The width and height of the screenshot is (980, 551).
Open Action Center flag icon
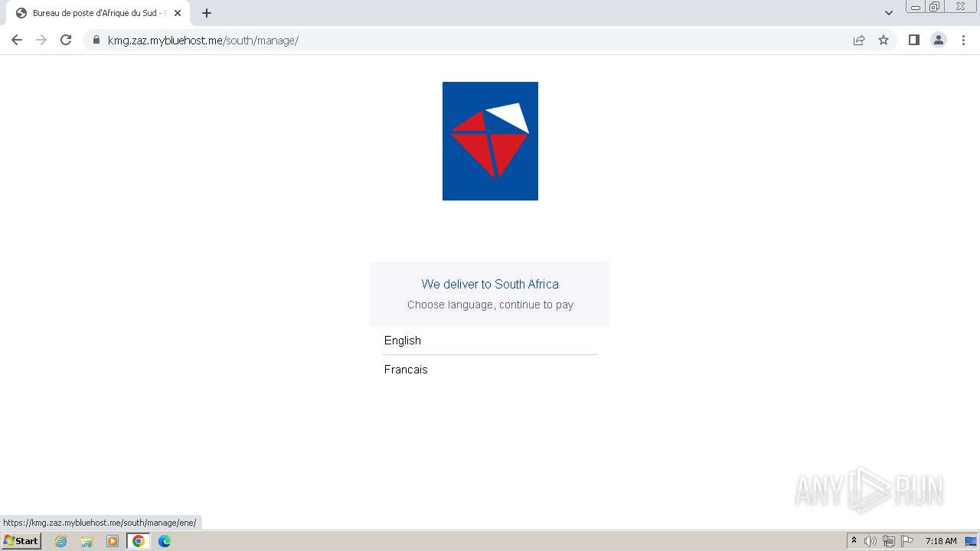pyautogui.click(x=907, y=541)
